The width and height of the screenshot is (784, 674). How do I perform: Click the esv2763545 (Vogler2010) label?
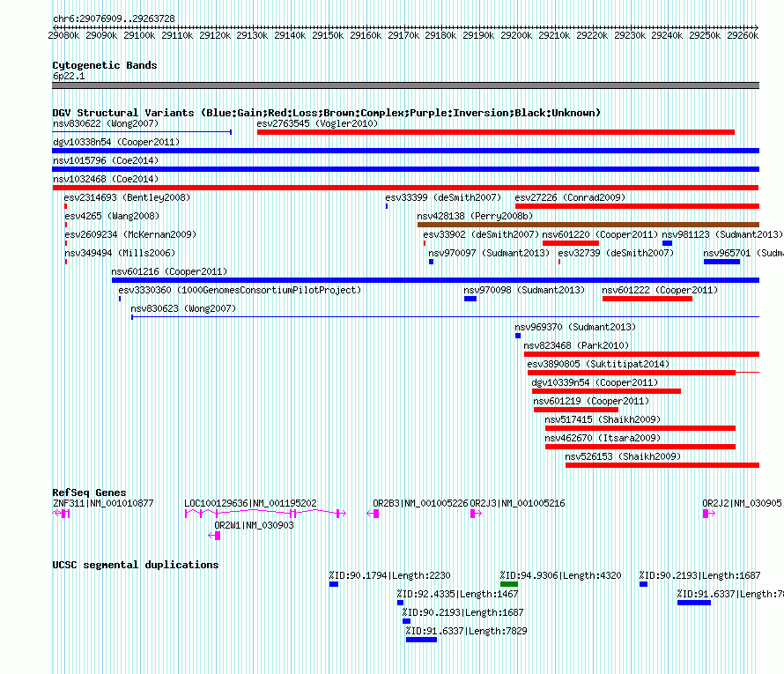pos(317,123)
